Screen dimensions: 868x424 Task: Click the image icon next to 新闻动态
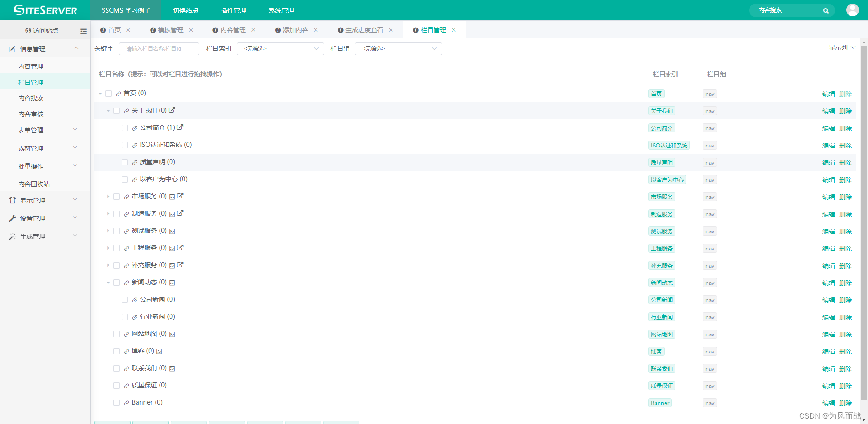(x=172, y=283)
